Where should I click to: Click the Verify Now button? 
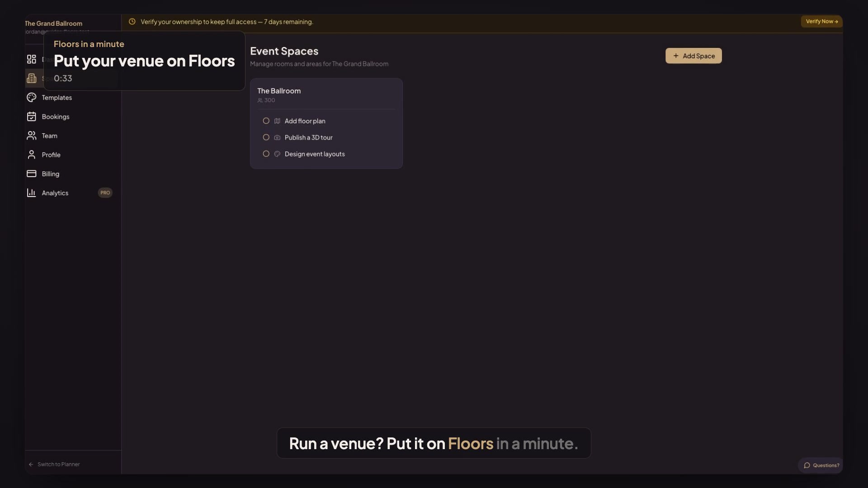[821, 21]
